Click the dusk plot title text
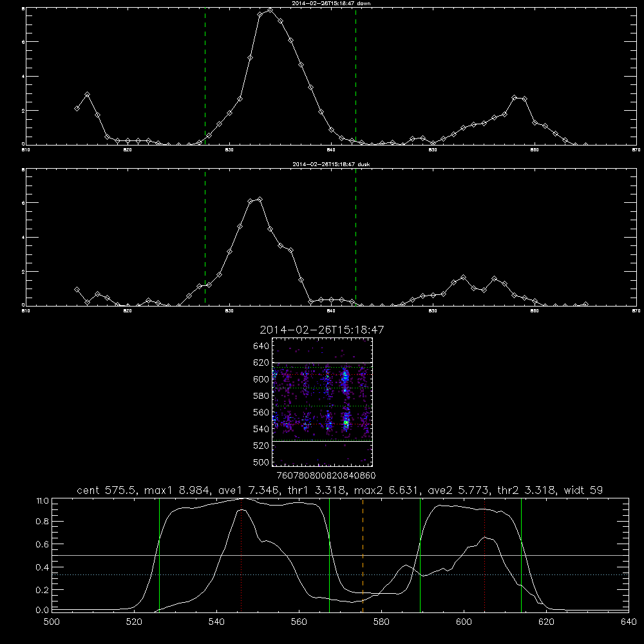The height and width of the screenshot is (644, 644). click(331, 164)
